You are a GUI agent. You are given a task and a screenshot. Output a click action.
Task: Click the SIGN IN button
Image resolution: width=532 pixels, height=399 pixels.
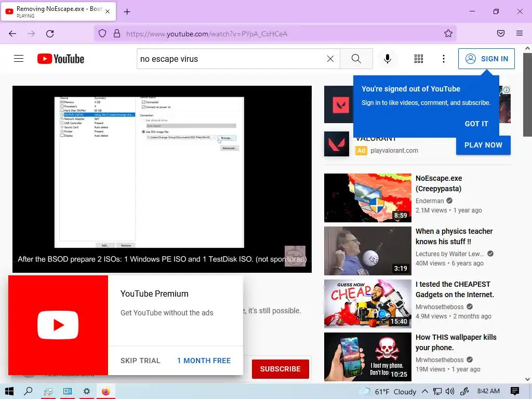point(486,59)
